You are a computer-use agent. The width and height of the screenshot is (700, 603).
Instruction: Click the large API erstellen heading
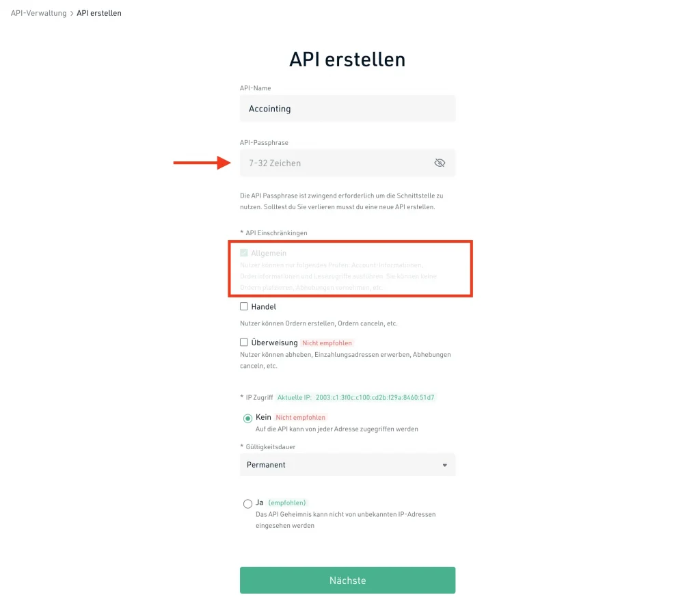[x=347, y=59]
